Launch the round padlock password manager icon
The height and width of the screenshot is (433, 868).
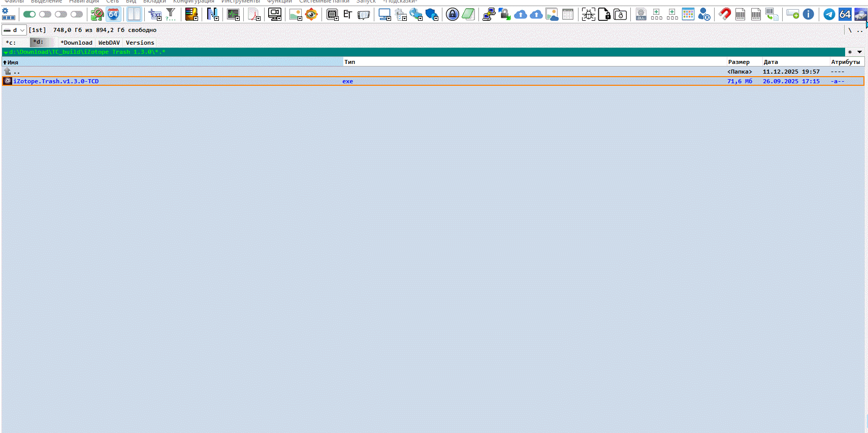click(x=453, y=14)
